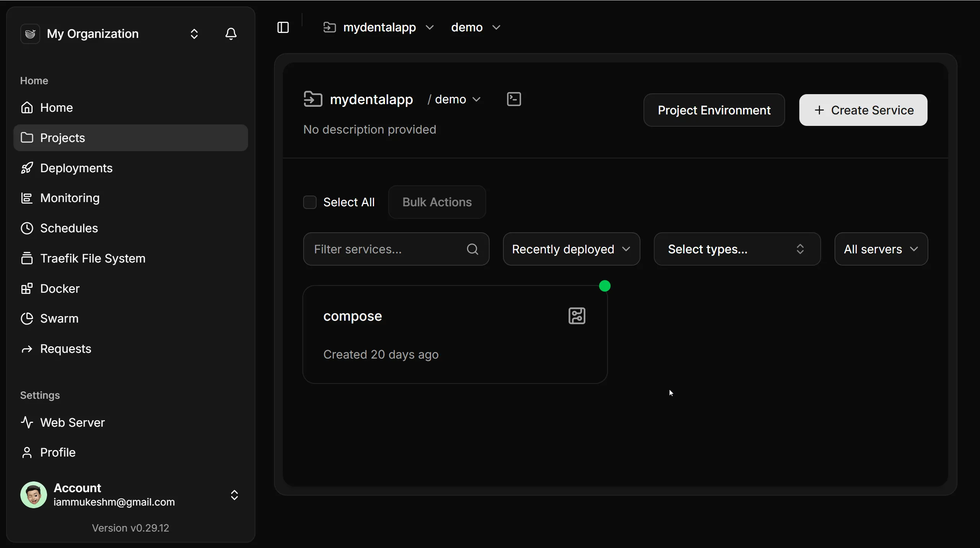This screenshot has width=980, height=548.
Task: Open the Bulk Actions button
Action: pyautogui.click(x=437, y=202)
